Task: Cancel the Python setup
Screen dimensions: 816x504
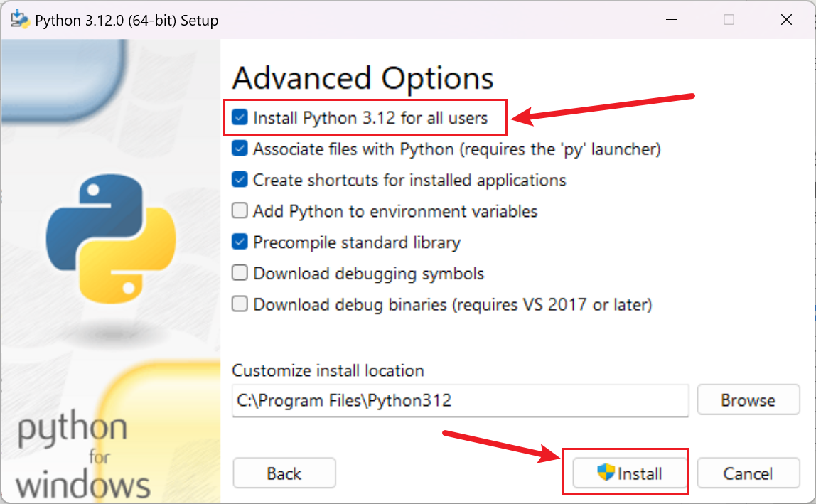Action: [748, 473]
